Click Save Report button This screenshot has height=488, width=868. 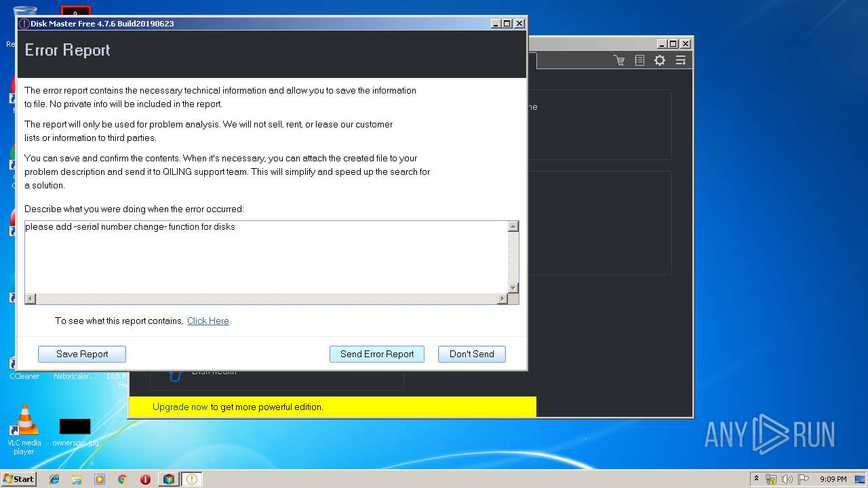[x=82, y=354]
